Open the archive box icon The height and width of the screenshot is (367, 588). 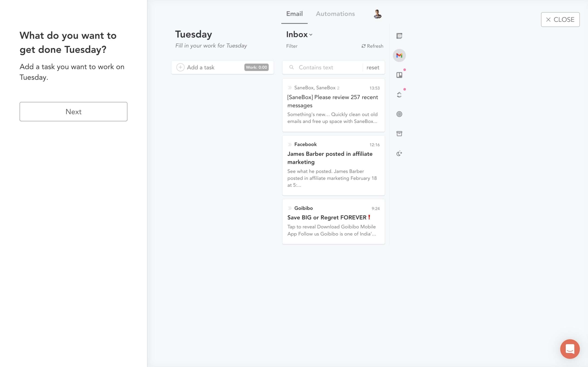point(399,134)
